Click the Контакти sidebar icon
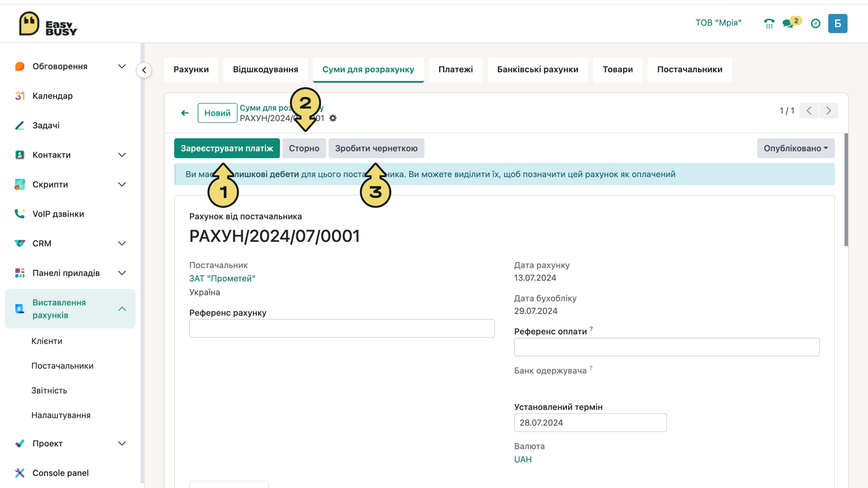Screen dimensions: 868x488 20,155
